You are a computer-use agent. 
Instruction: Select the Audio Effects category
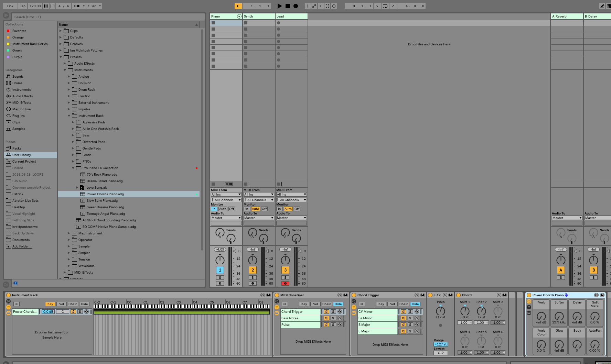coord(22,96)
